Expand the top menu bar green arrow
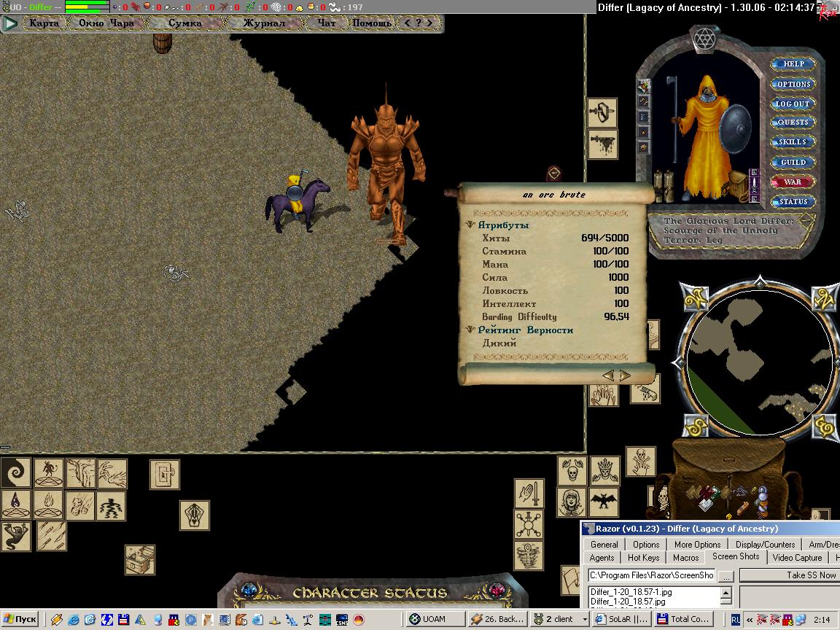The width and height of the screenshot is (840, 630). (x=10, y=23)
